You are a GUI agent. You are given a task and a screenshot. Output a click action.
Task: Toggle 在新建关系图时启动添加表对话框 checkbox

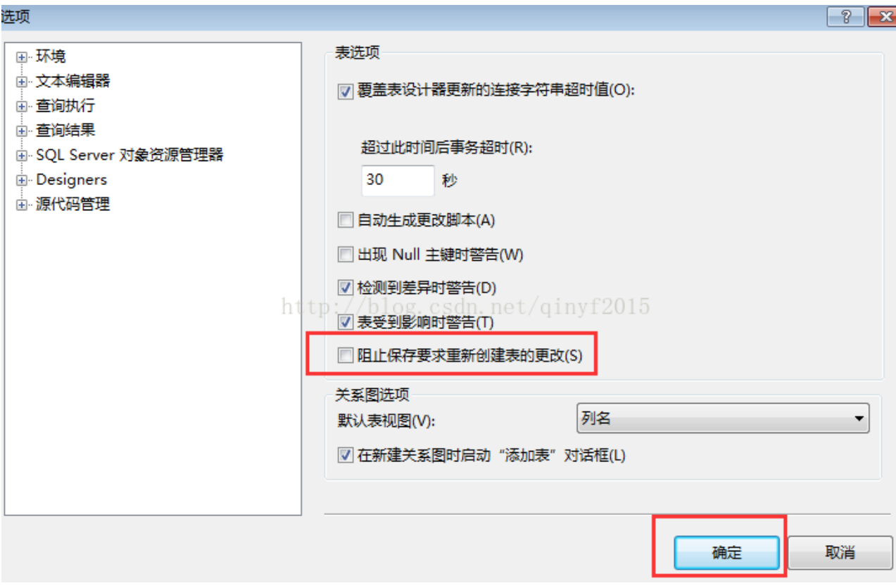345,455
